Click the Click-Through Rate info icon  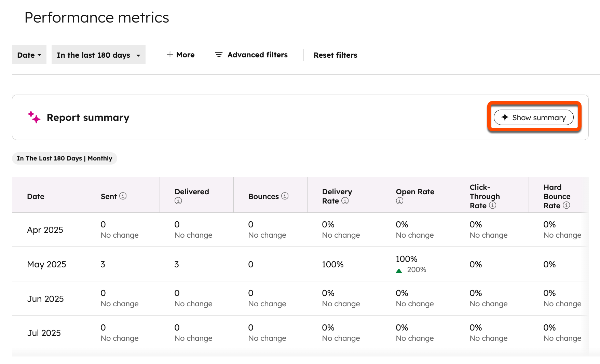coord(492,205)
